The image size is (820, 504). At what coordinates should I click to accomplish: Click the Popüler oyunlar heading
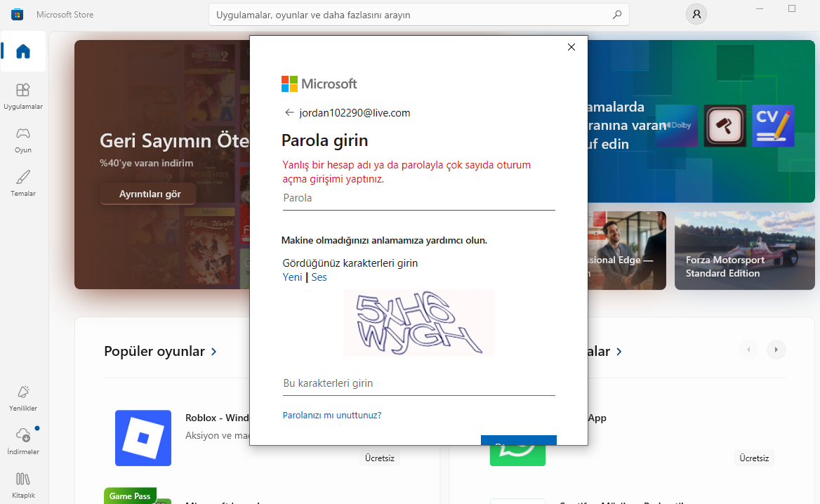coord(154,352)
